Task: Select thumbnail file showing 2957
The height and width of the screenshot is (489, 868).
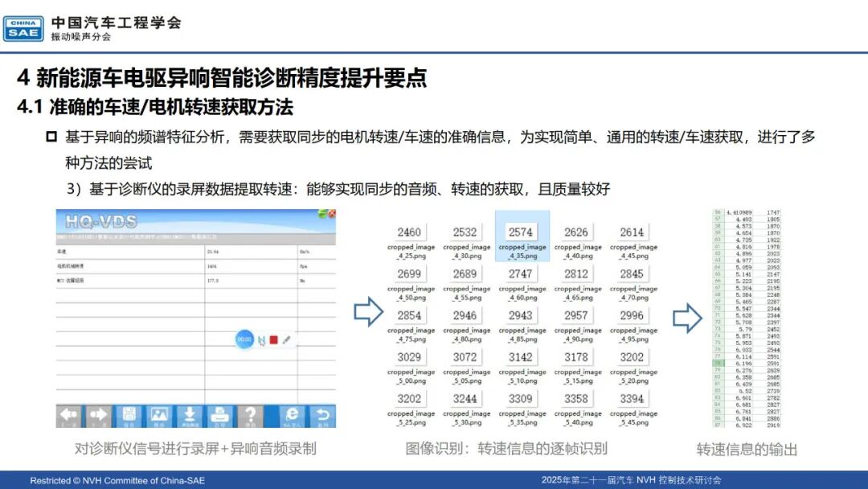Action: point(577,325)
